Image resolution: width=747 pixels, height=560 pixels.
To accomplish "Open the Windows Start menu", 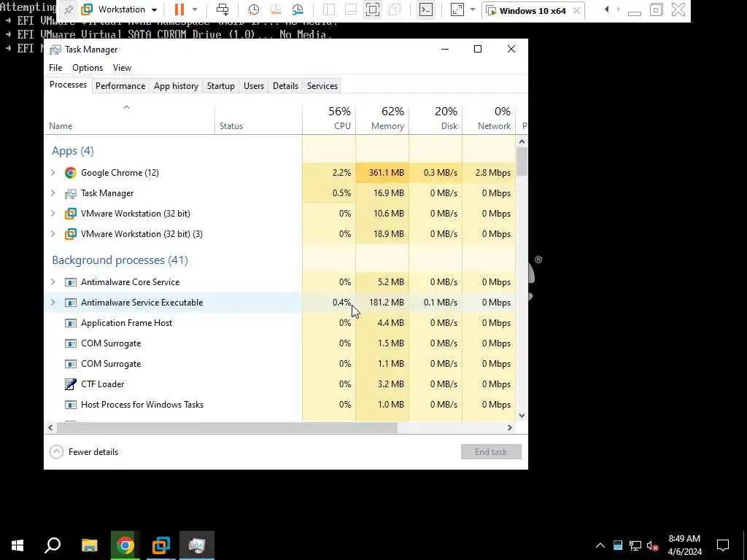I will (x=18, y=545).
